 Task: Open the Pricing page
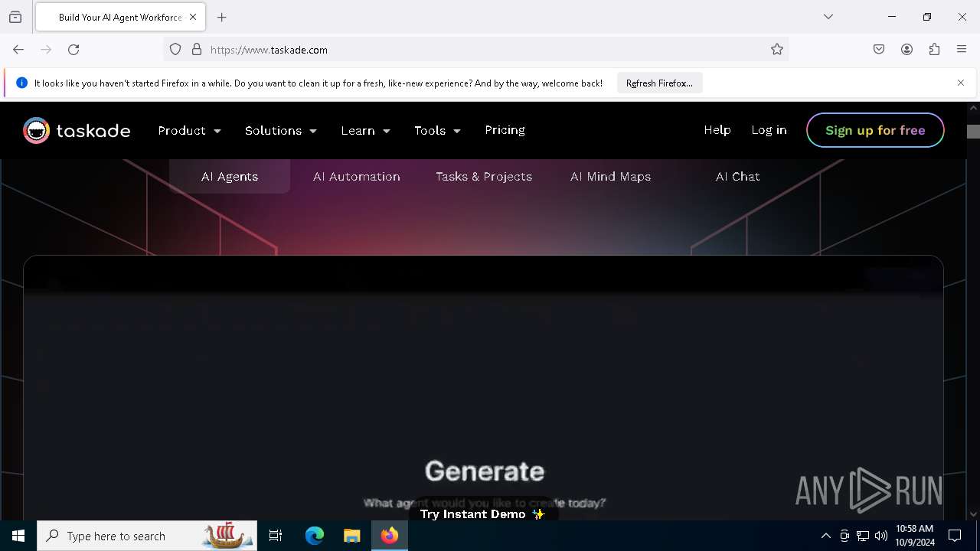505,130
